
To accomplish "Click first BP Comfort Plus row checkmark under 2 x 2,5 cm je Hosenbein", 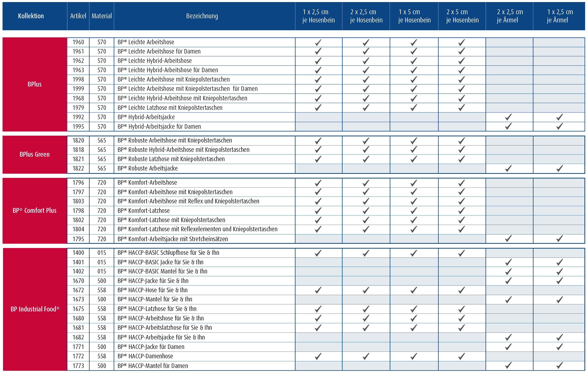I will tap(365, 183).
